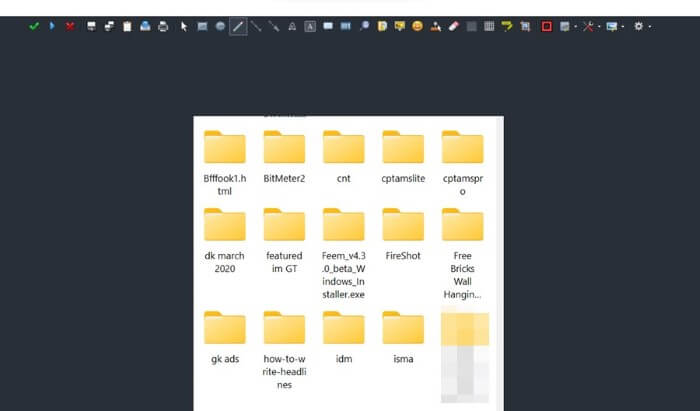Select the pink eraser tool
This screenshot has width=700, height=411.
coord(454,26)
